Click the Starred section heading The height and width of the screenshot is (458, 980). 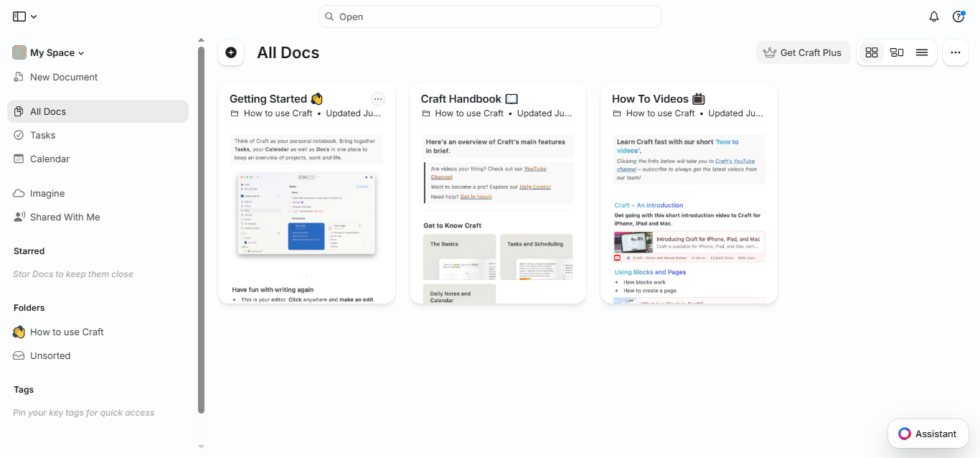tap(29, 251)
